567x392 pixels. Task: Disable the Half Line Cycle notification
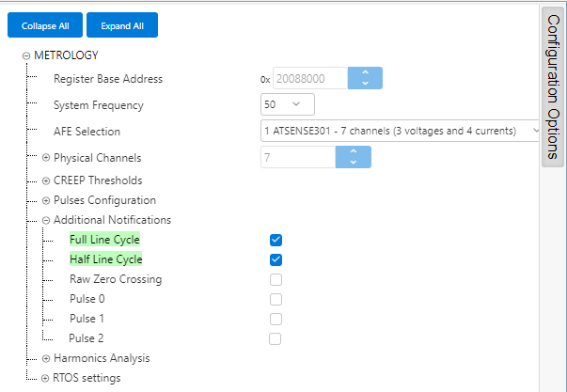pyautogui.click(x=276, y=259)
